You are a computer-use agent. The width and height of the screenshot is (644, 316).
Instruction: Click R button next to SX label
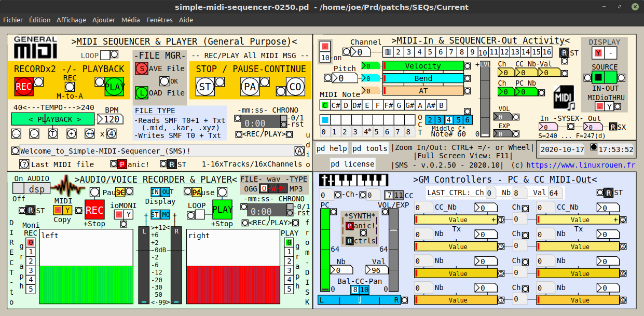[x=613, y=127]
